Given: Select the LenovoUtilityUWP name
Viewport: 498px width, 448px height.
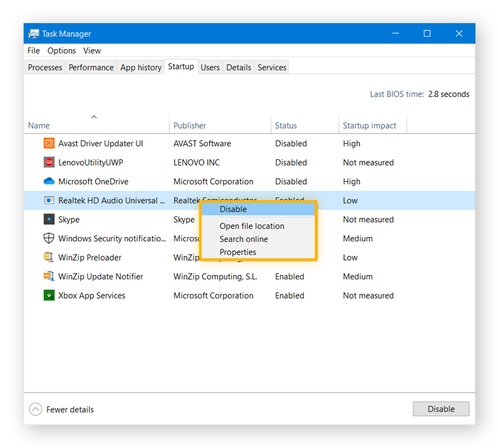Looking at the screenshot, I should pos(90,162).
